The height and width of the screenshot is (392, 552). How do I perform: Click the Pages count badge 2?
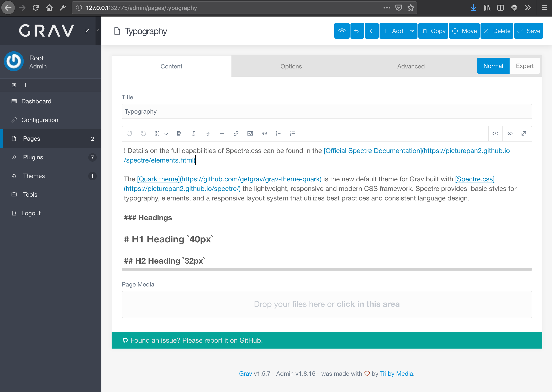pos(92,139)
